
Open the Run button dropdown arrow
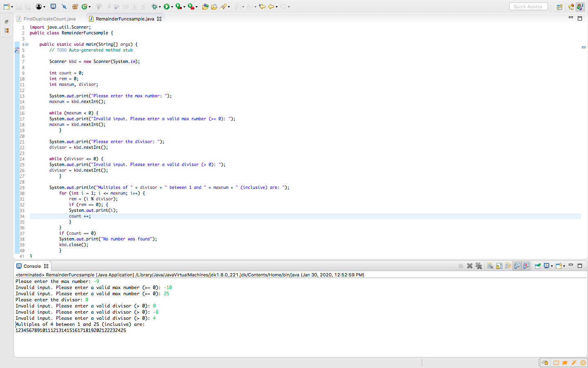(x=172, y=7)
